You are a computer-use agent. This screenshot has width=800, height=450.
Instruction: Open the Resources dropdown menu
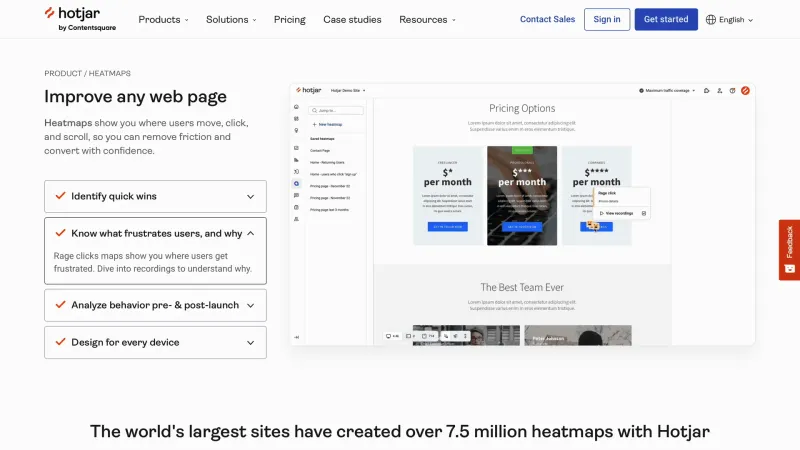pos(427,19)
